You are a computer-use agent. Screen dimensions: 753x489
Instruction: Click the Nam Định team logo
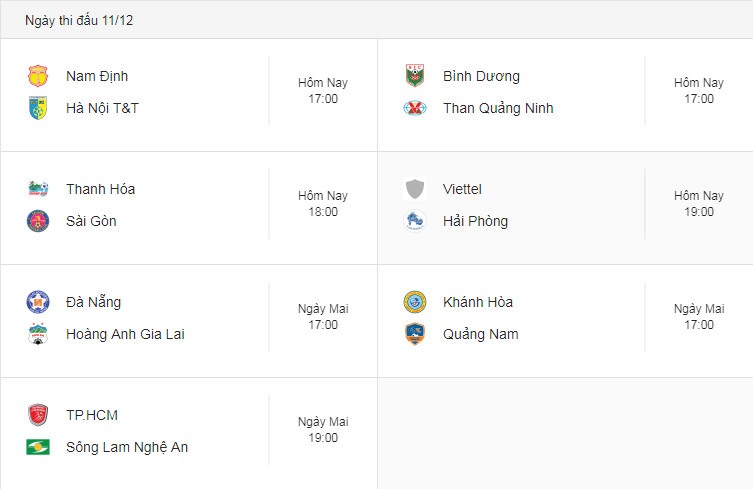pos(38,76)
